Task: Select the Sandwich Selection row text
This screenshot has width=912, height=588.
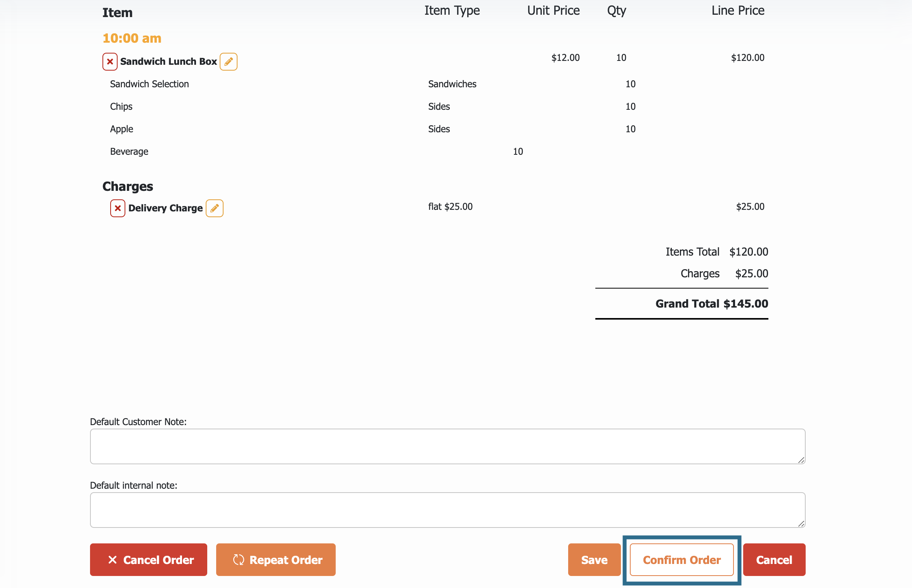Action: point(149,84)
